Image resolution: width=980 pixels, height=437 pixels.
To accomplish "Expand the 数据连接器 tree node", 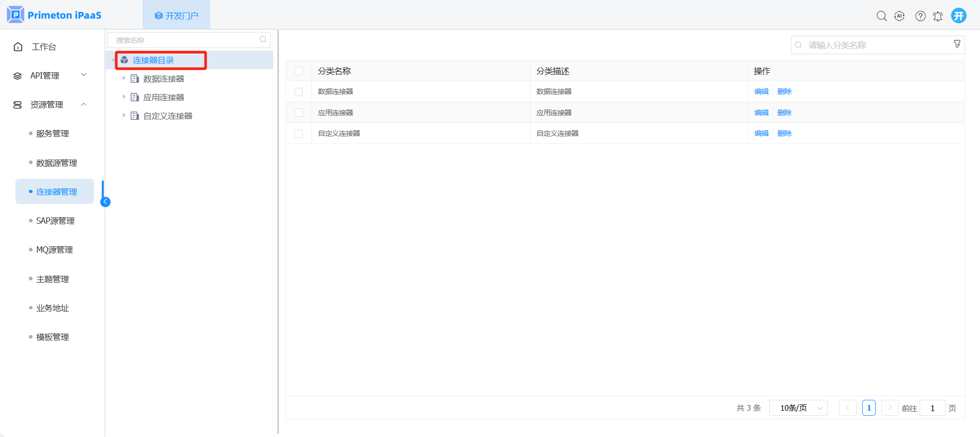I will pos(124,79).
